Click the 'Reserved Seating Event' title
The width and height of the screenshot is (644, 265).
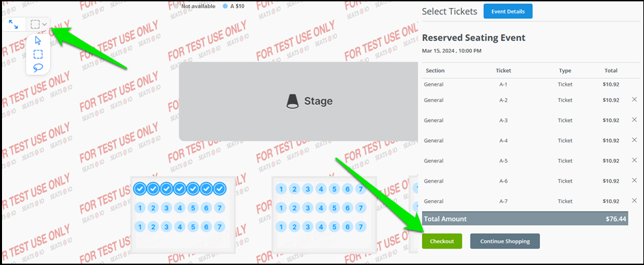pos(474,38)
